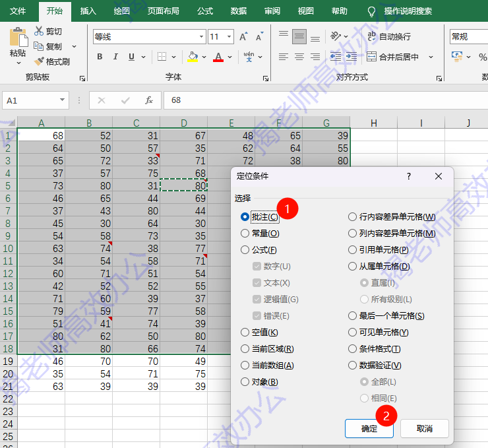Expand the Copy options arrow
The width and height of the screenshot is (488, 448).
(74, 46)
